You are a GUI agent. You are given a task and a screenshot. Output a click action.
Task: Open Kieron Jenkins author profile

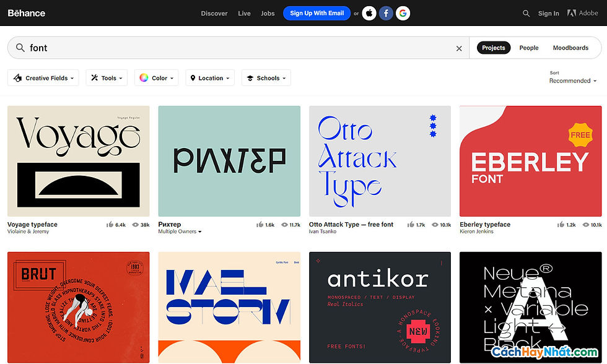(476, 232)
